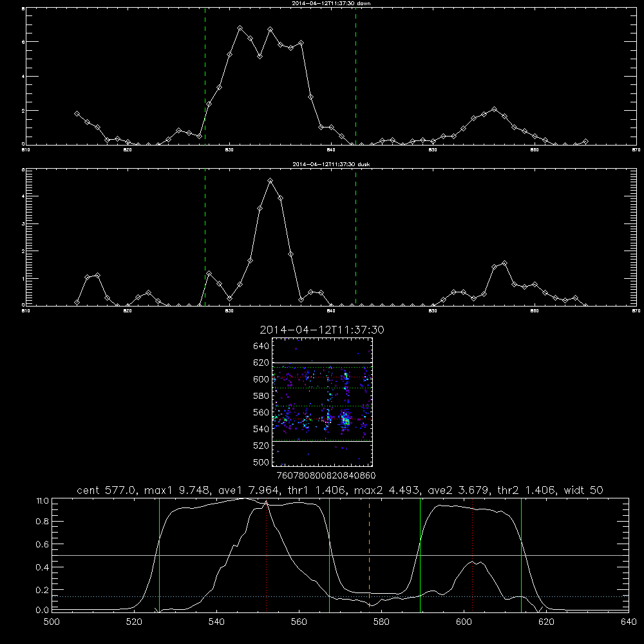Click the y-axis label 600 beside the image
Screen dimensions: 644x644
(261, 379)
